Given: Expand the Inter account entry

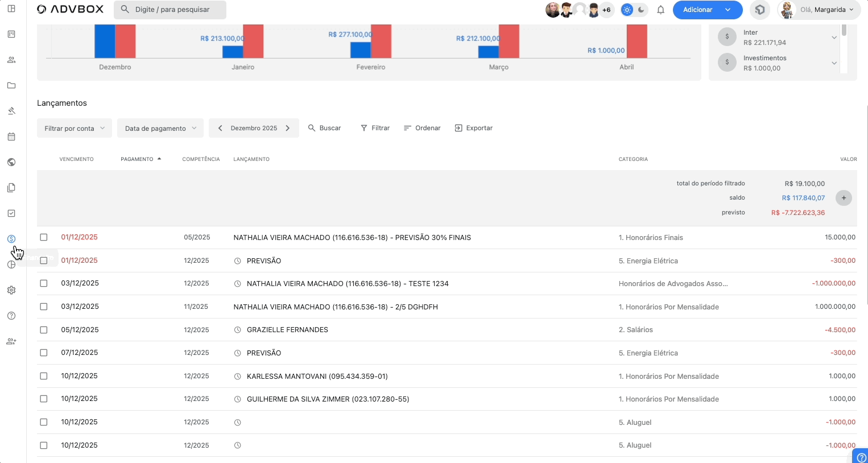Looking at the screenshot, I should 834,38.
